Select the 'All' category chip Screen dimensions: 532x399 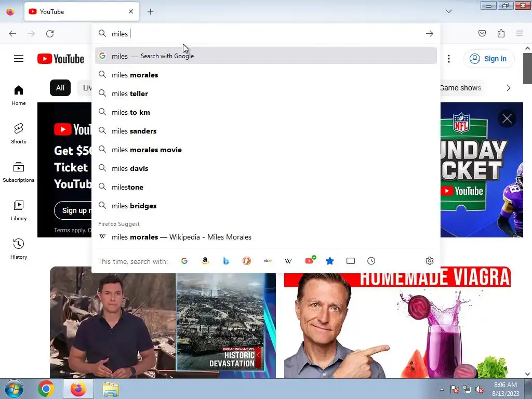click(x=60, y=88)
